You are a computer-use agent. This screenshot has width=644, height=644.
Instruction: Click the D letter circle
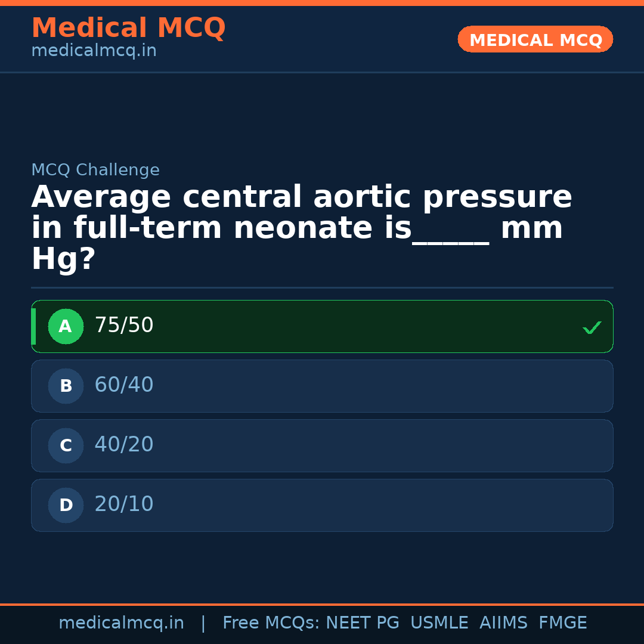pyautogui.click(x=66, y=506)
